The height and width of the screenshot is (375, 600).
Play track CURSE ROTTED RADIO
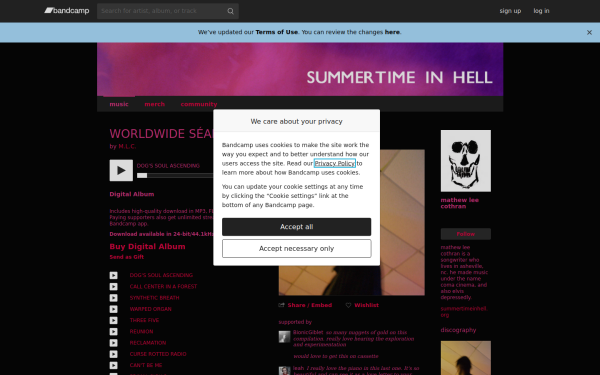point(114,354)
